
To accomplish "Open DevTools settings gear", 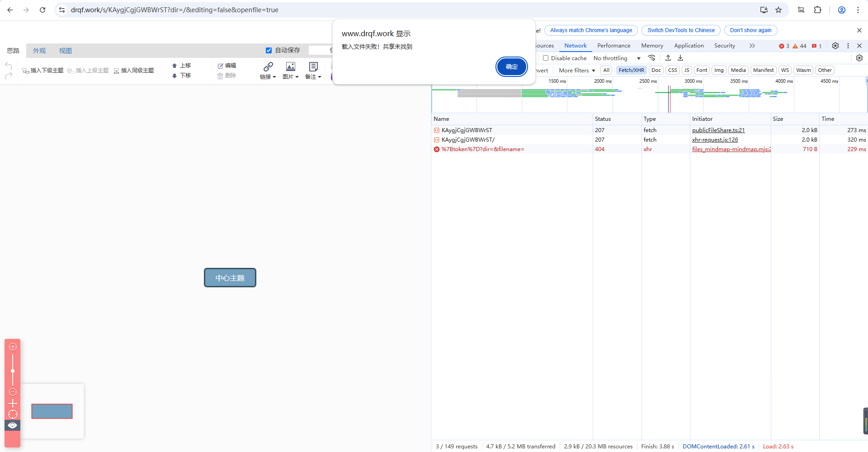I will pyautogui.click(x=835, y=46).
